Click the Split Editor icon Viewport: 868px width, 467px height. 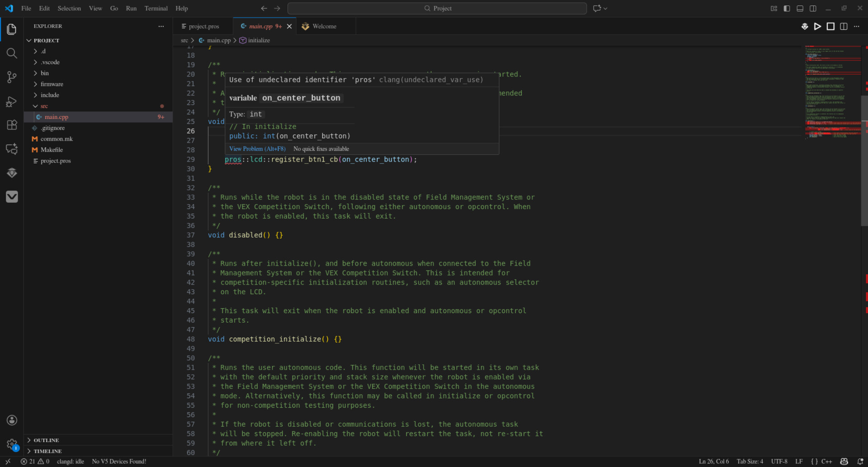(x=844, y=26)
